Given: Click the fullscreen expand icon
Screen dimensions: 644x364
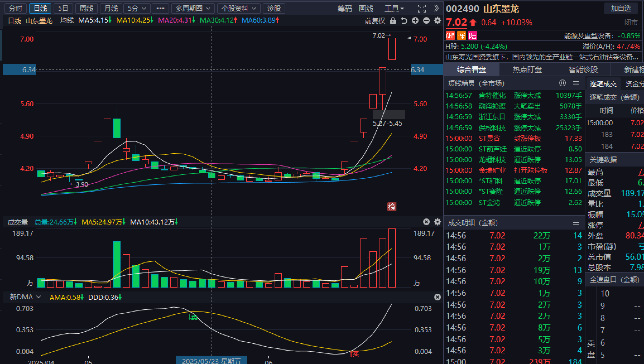Looking at the screenshot, I should 422,9.
